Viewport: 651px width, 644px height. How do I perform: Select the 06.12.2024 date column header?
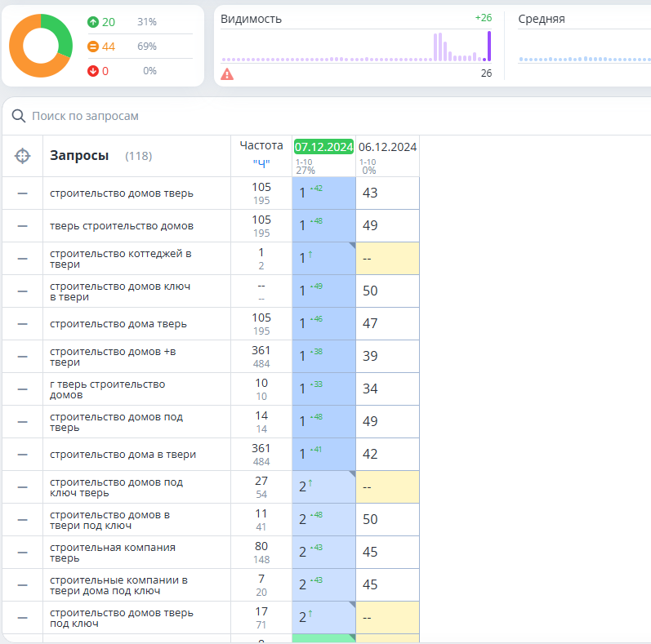point(387,147)
